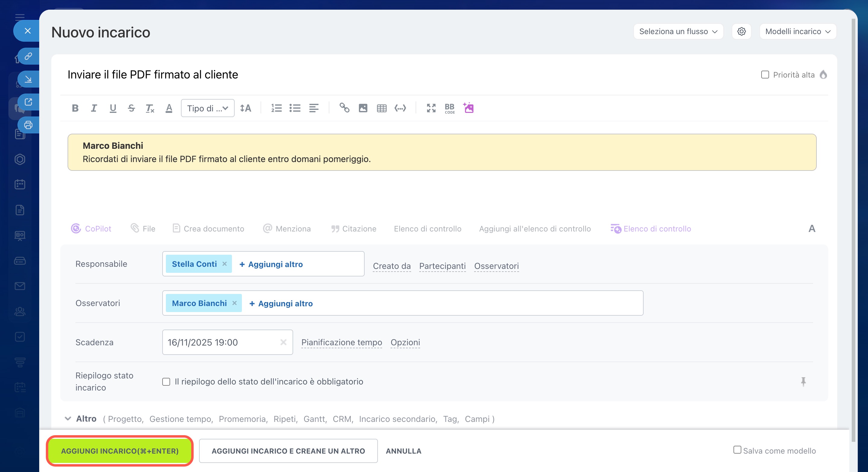Click Aggiungi incarico e creane un altro

[x=288, y=451]
